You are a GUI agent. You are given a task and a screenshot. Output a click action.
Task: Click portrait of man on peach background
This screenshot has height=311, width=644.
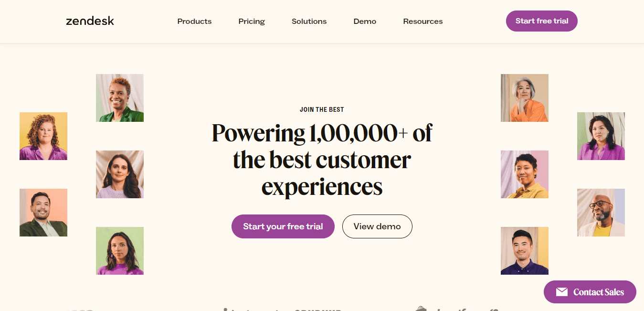pos(43,213)
